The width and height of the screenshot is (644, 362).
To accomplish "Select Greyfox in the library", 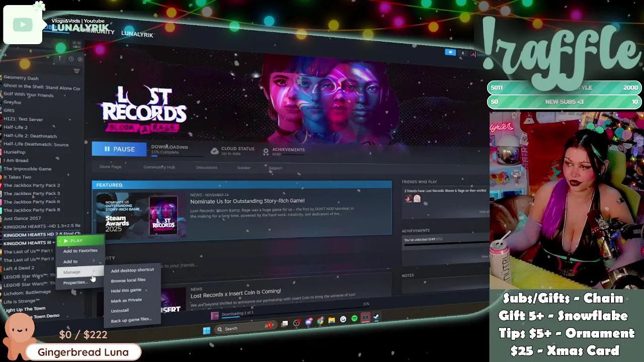I will [13, 102].
